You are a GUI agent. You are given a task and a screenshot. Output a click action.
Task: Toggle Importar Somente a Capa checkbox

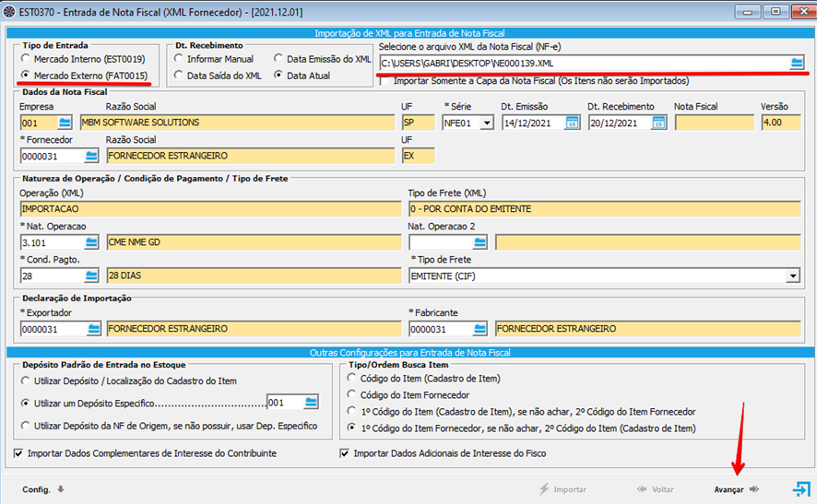coord(385,81)
